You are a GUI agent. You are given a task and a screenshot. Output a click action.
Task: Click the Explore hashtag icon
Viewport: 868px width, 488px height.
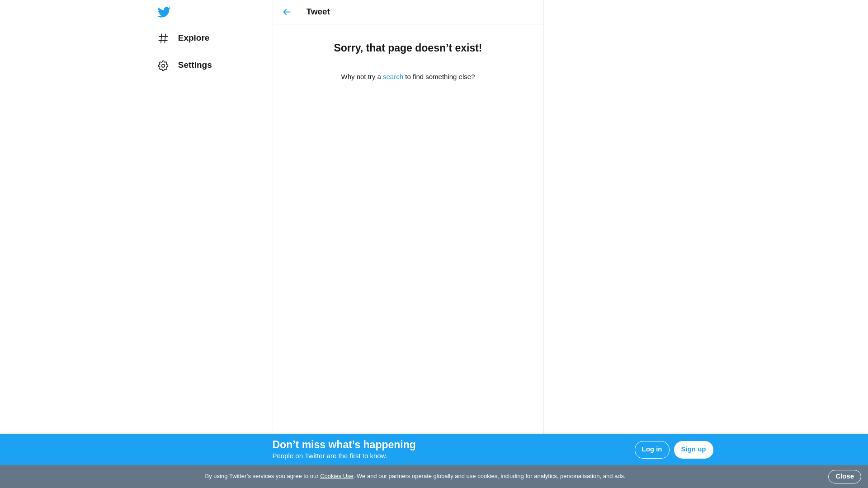coord(163,38)
